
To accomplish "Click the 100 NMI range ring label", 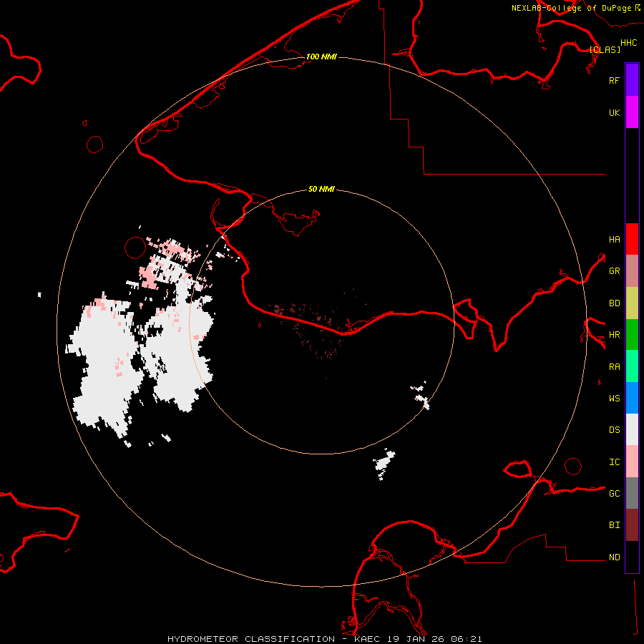I will click(x=321, y=57).
